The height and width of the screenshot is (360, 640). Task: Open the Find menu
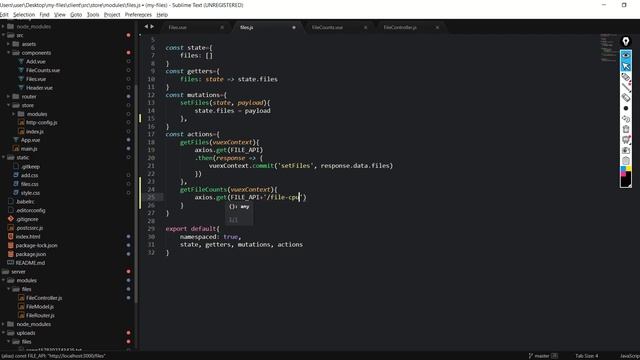pyautogui.click(x=44, y=15)
